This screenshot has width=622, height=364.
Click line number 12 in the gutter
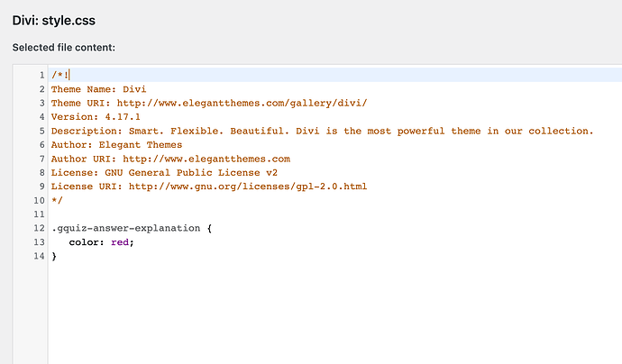tap(40, 228)
